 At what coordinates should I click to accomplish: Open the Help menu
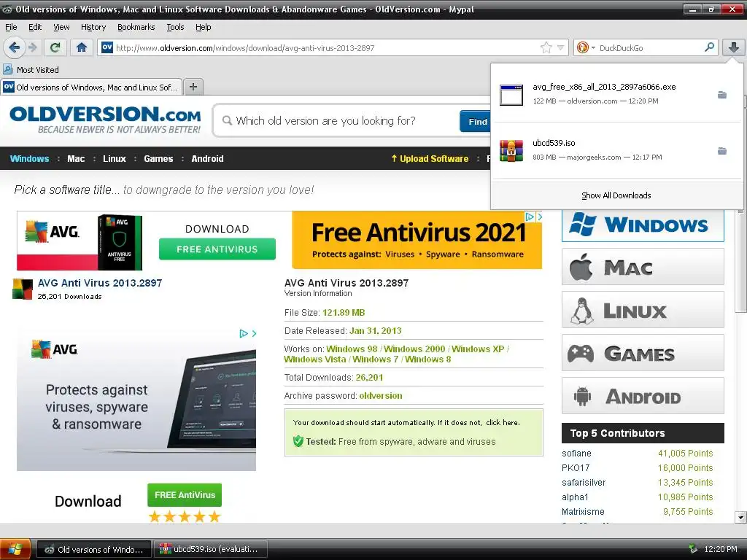pyautogui.click(x=204, y=27)
